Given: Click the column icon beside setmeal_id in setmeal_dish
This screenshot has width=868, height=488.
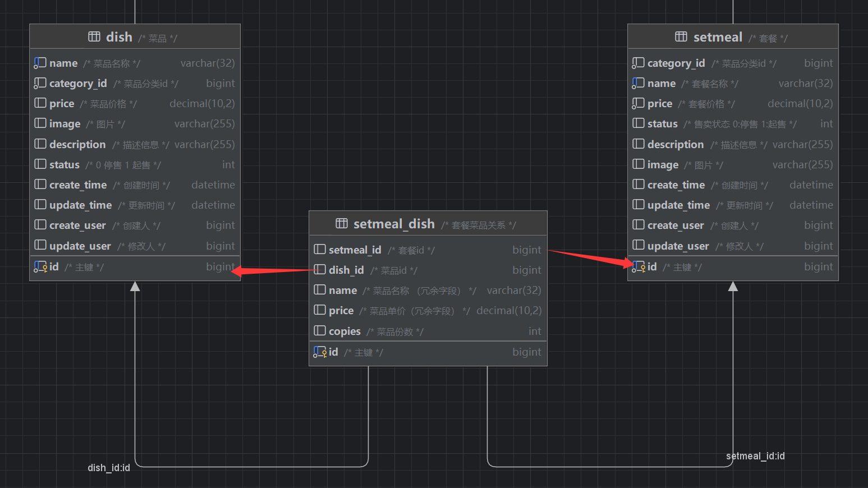Looking at the screenshot, I should point(320,250).
